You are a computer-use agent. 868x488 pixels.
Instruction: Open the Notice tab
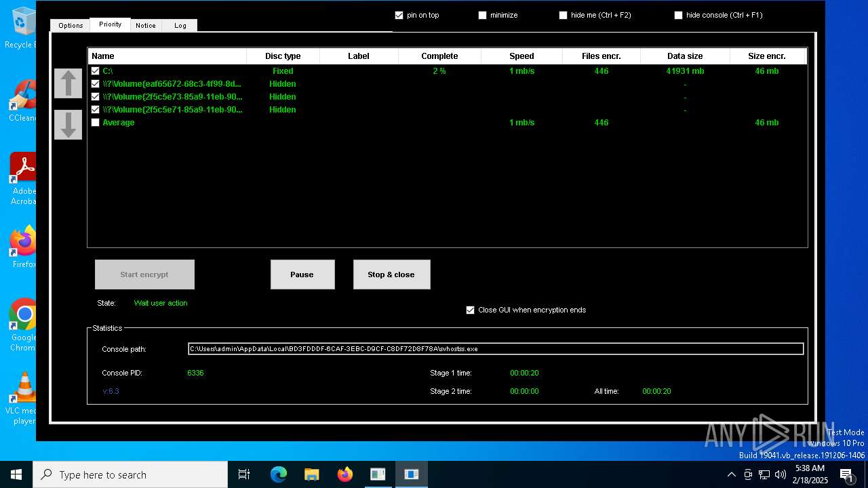coord(146,25)
